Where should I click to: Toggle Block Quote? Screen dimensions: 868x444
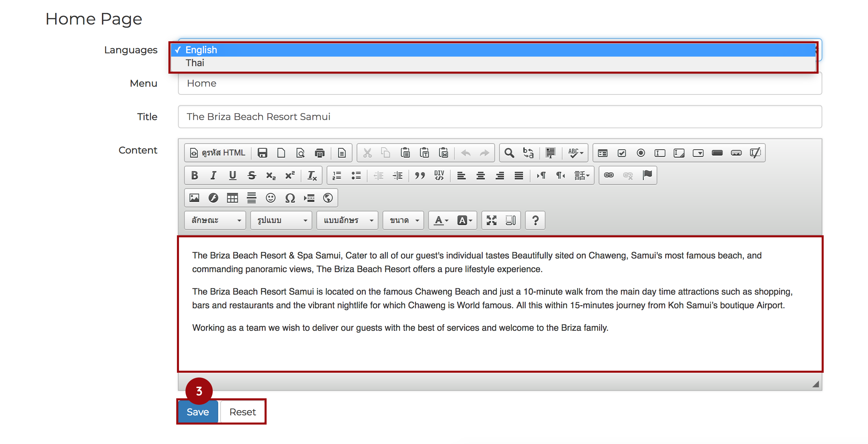pyautogui.click(x=420, y=175)
